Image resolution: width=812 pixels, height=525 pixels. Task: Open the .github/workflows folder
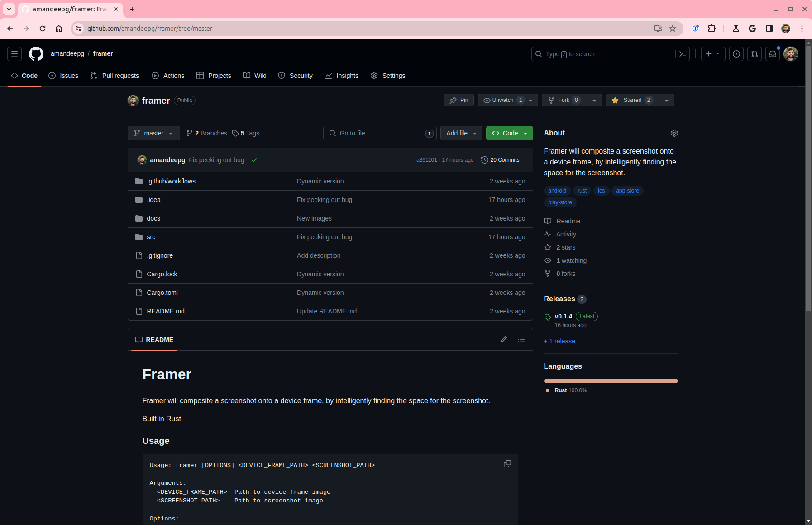point(171,181)
